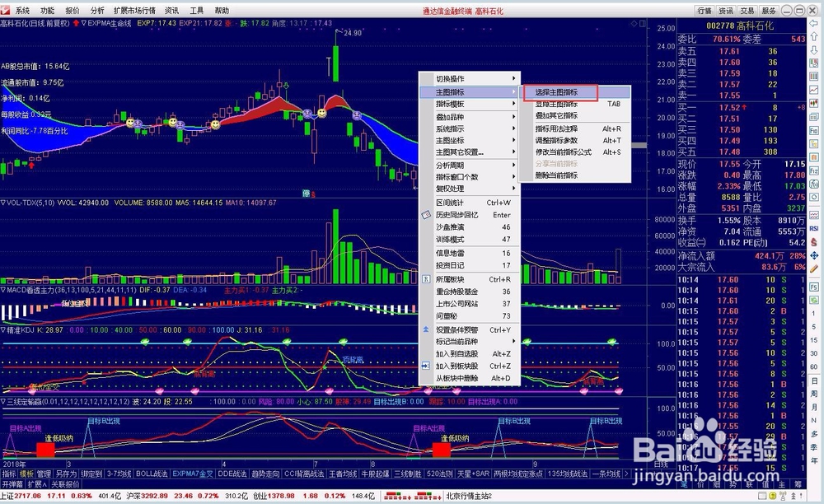The height and width of the screenshot is (504, 824).
Task: Click the up arrow icon in right sidebar
Action: coord(814,37)
